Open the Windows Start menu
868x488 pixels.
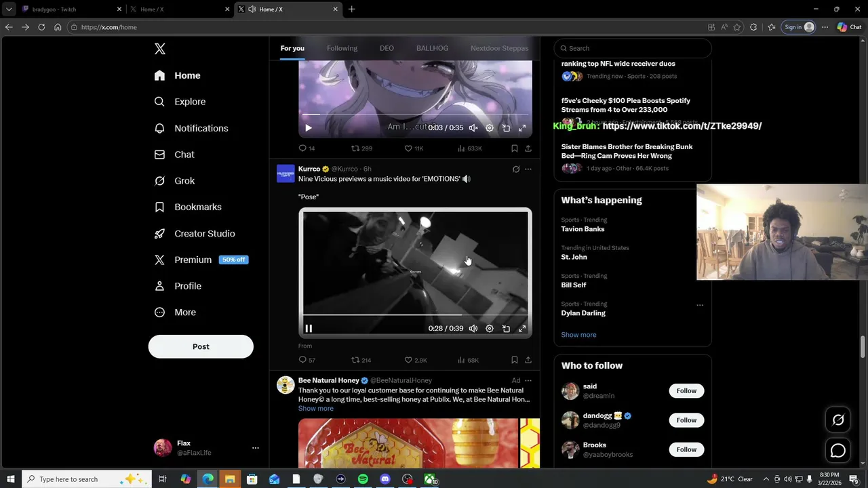11,479
